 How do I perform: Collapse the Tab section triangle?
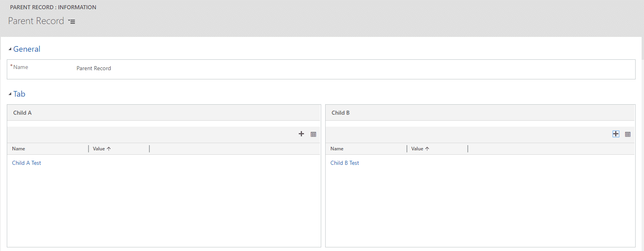[10, 94]
